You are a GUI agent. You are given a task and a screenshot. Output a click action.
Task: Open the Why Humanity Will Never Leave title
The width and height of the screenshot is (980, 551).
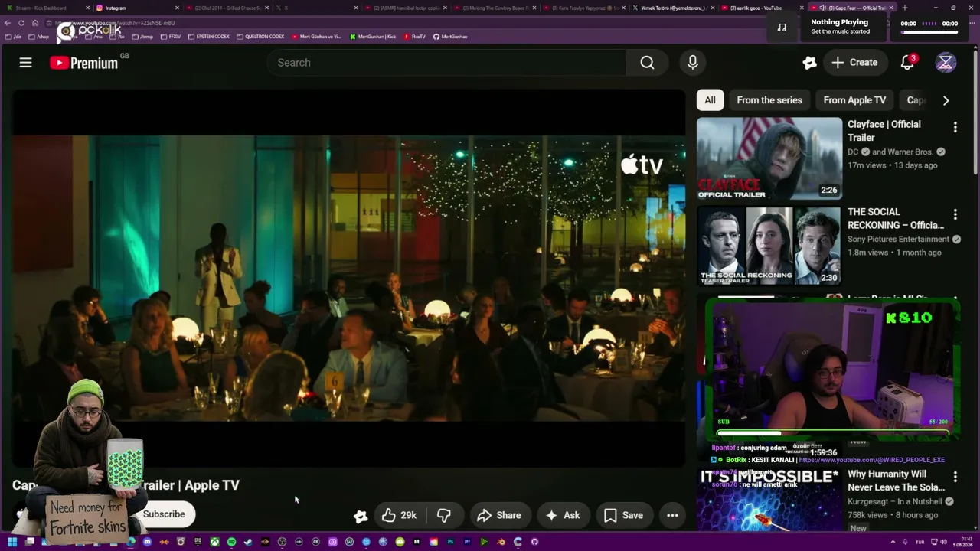pos(896,481)
